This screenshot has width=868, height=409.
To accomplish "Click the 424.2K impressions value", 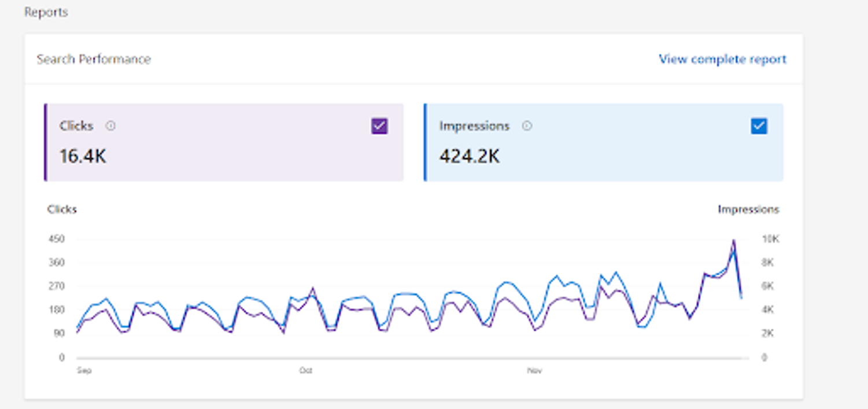I will (x=470, y=156).
